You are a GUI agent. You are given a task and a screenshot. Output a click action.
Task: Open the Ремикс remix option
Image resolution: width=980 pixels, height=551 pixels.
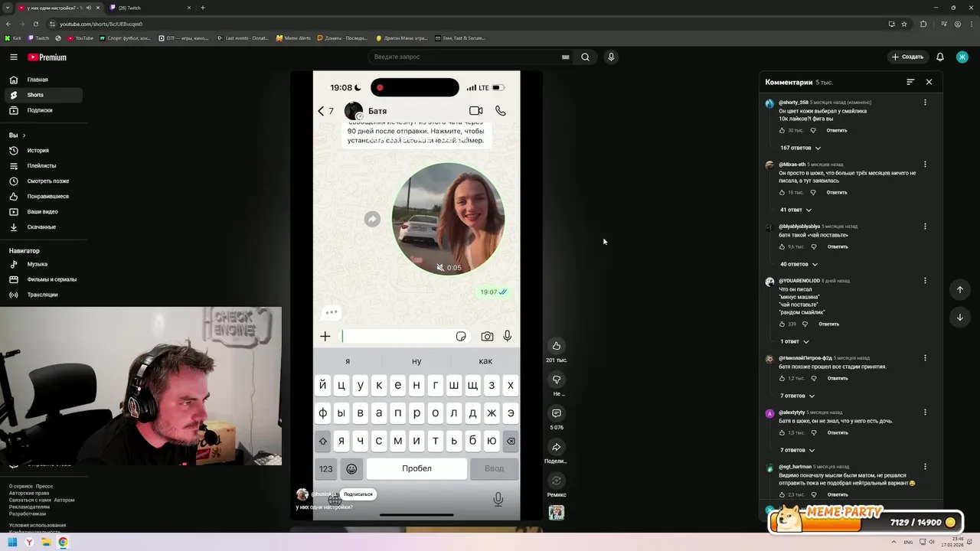click(x=557, y=481)
